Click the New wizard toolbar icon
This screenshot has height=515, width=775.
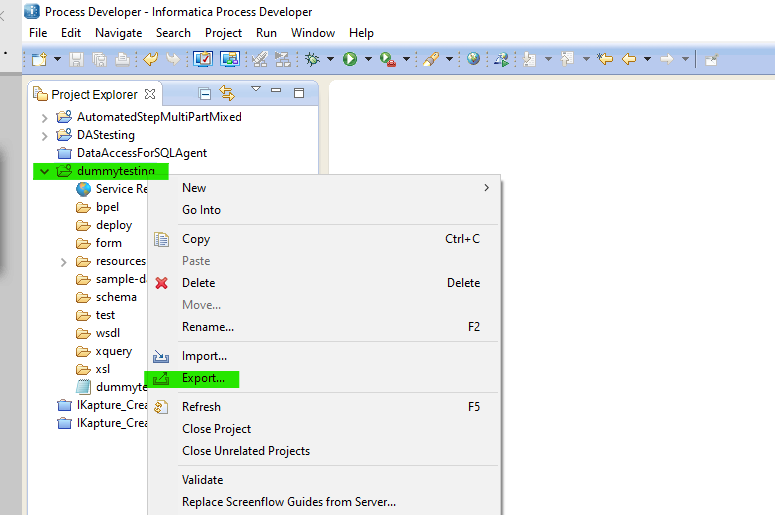[x=39, y=59]
